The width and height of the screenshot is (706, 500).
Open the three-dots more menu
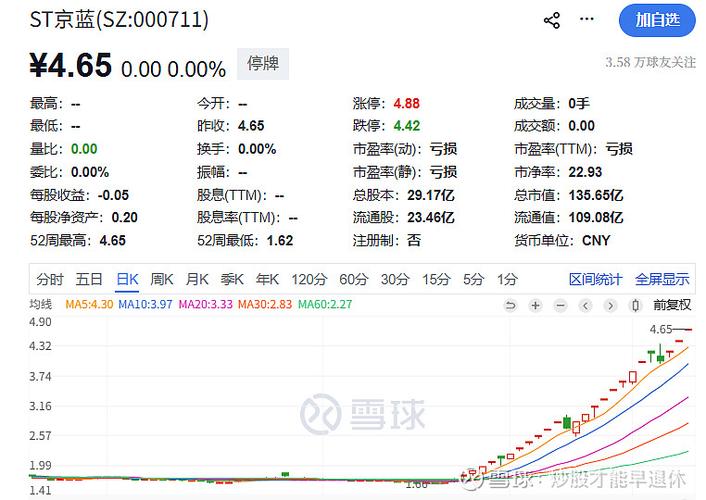[587, 19]
